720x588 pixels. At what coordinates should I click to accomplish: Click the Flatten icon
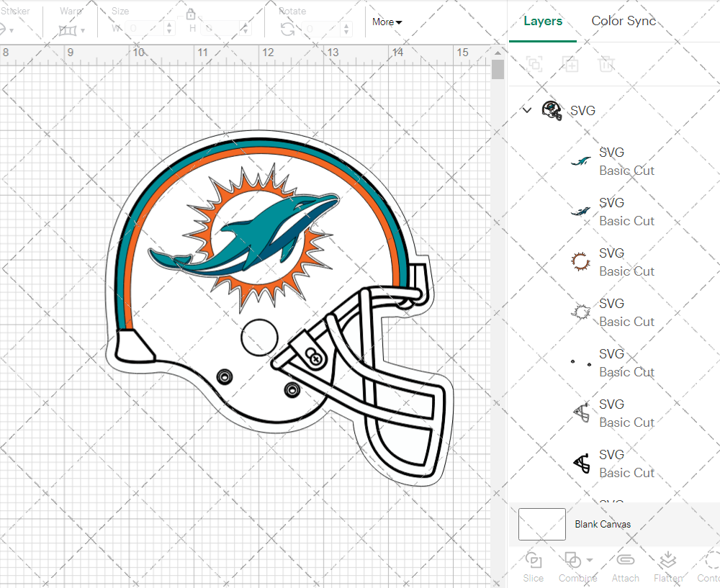(667, 560)
